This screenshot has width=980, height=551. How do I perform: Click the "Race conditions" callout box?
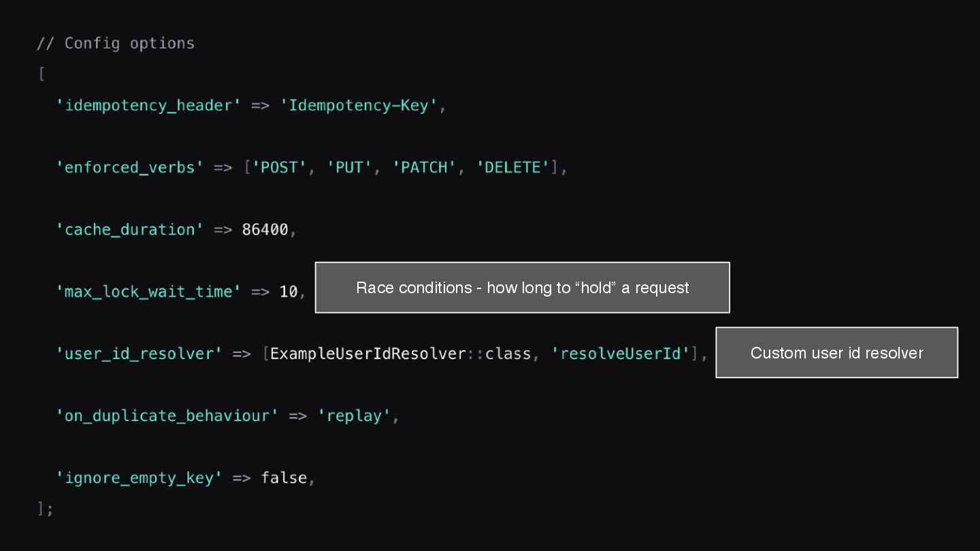pos(522,288)
